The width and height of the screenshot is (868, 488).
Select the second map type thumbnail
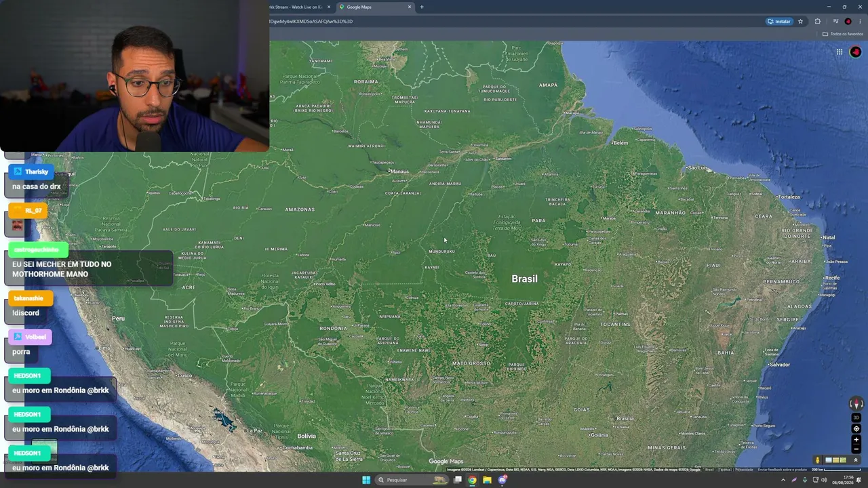835,460
